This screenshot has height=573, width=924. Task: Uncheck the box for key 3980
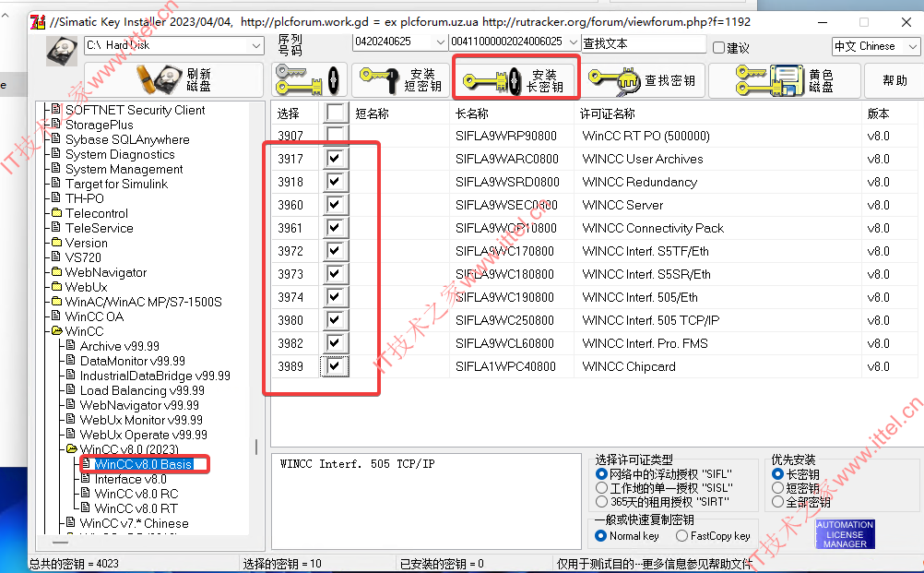pyautogui.click(x=336, y=319)
